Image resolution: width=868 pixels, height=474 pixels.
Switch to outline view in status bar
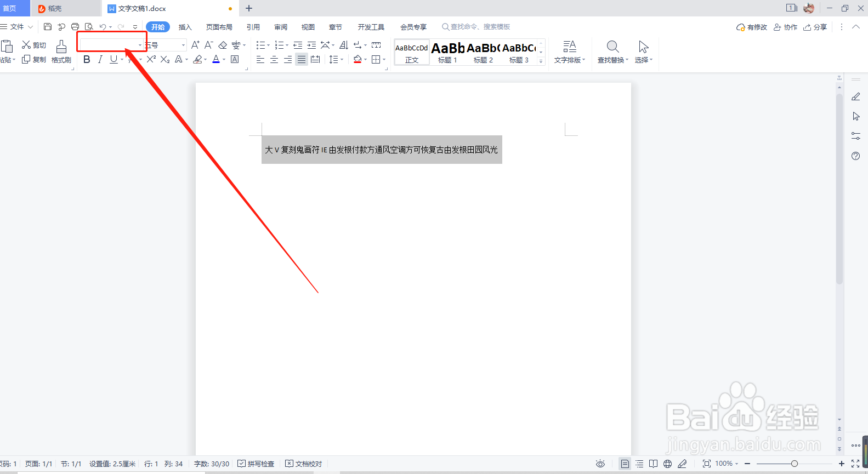coord(639,464)
